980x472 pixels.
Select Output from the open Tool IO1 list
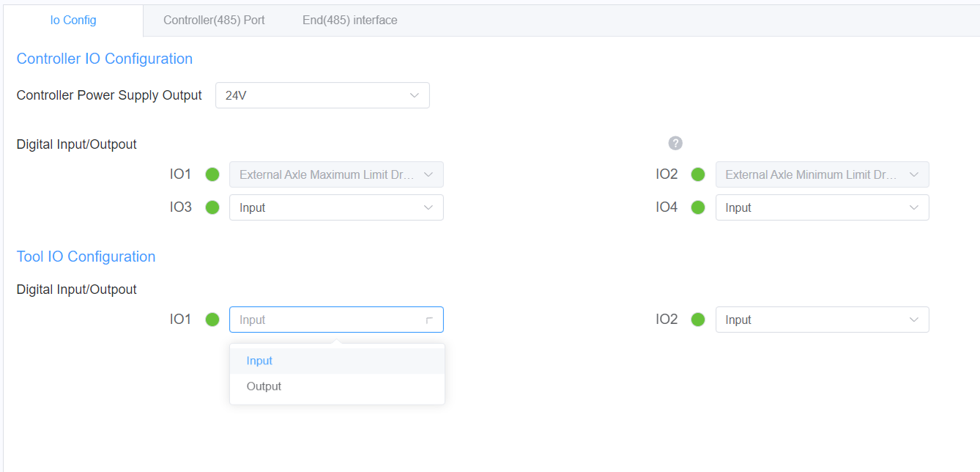point(264,386)
